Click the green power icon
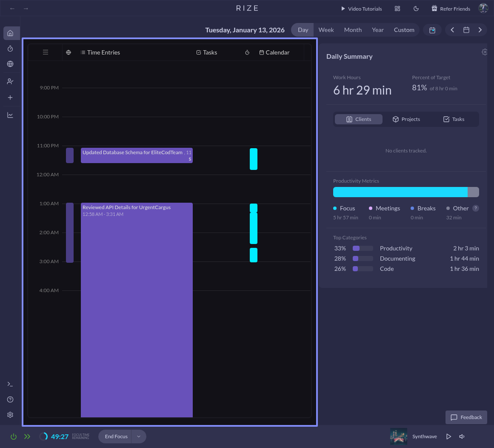Image resolution: width=494 pixels, height=448 pixels. coord(14,437)
